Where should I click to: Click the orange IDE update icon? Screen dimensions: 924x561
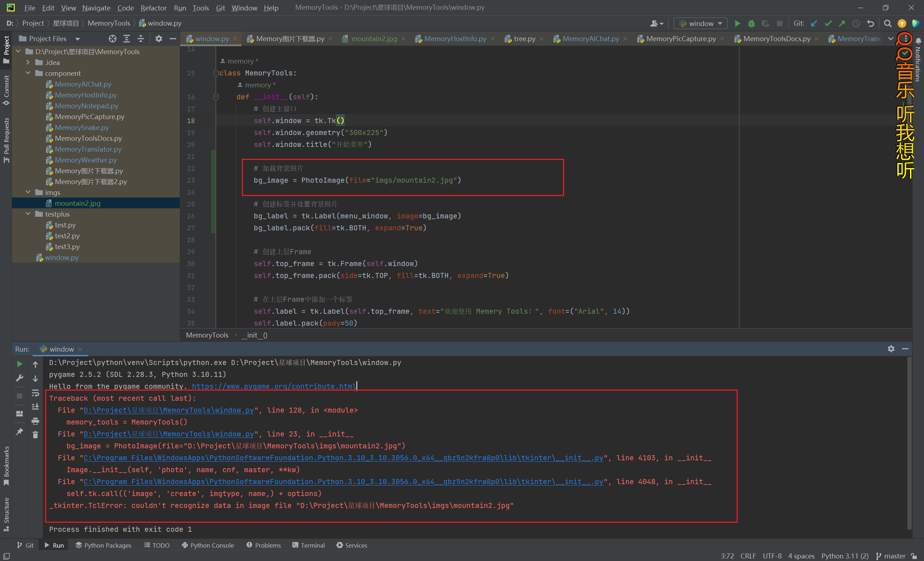(902, 23)
